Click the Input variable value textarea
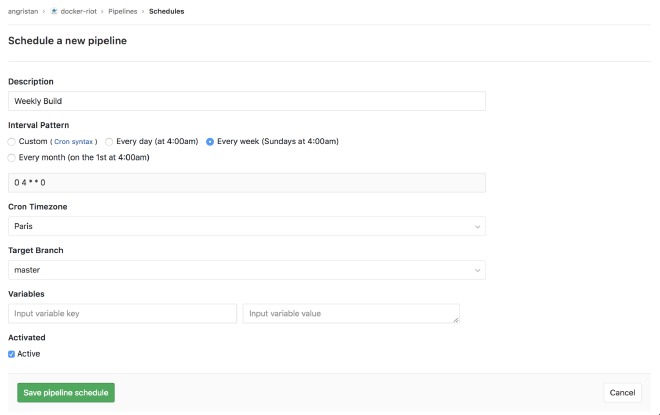This screenshot has height=415, width=660. pos(350,314)
